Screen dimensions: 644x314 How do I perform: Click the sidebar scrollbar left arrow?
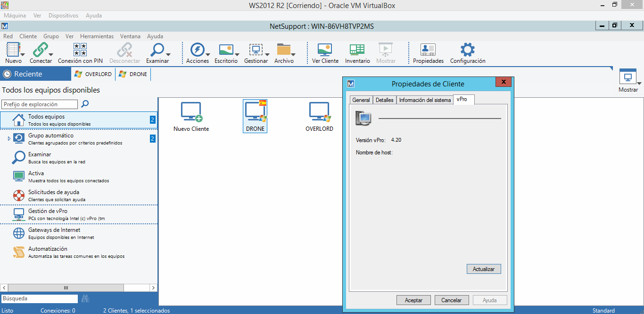(4, 288)
